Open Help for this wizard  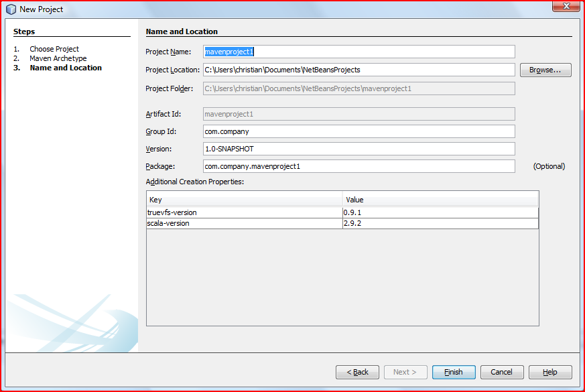[x=549, y=372]
